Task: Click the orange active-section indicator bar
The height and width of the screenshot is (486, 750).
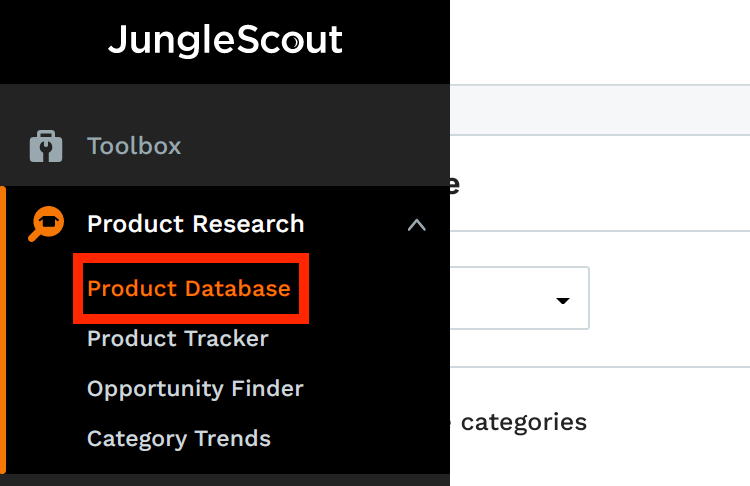Action: (3, 330)
